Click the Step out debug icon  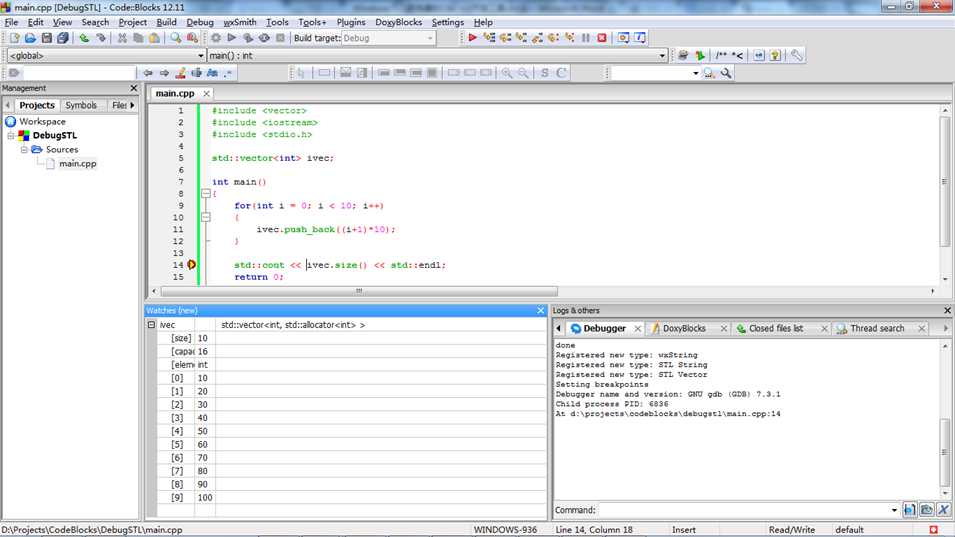pyautogui.click(x=537, y=38)
